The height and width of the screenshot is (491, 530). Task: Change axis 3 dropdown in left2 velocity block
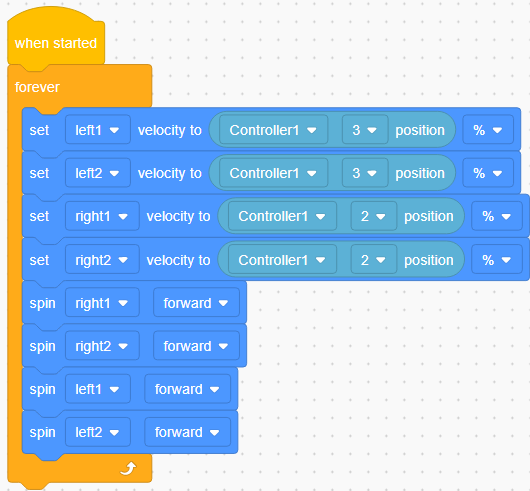[x=365, y=173]
